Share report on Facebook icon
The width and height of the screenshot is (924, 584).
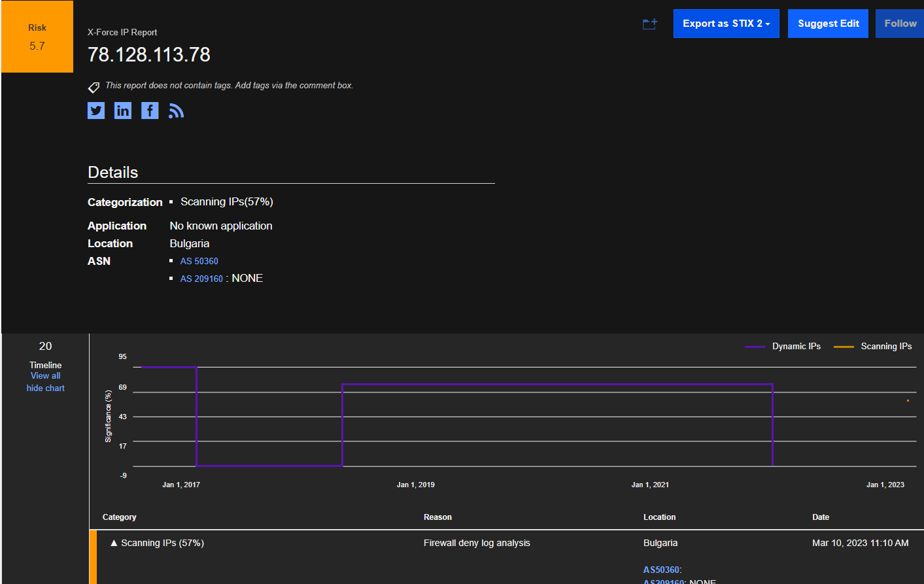point(150,111)
